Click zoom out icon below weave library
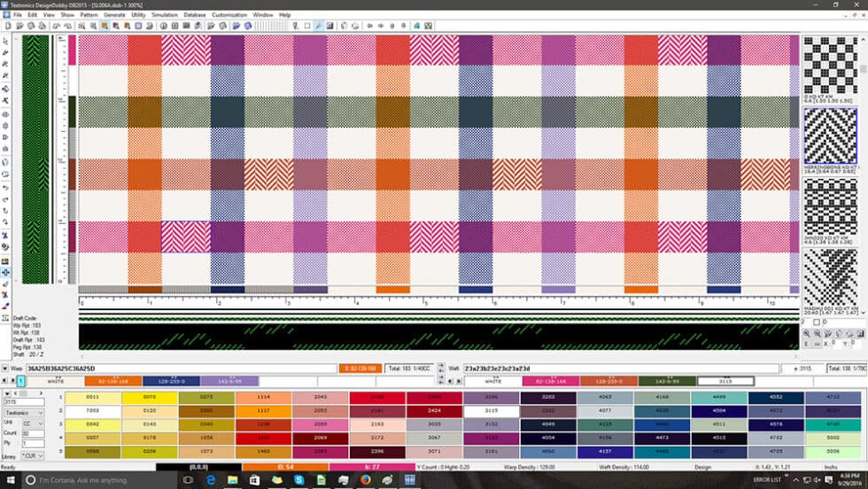This screenshot has width=868, height=489. coord(818,334)
